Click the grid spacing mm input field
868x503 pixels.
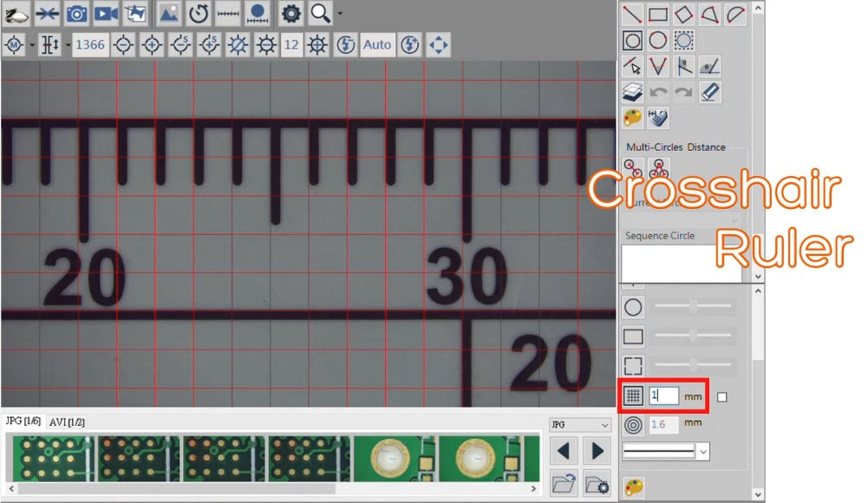pos(663,395)
